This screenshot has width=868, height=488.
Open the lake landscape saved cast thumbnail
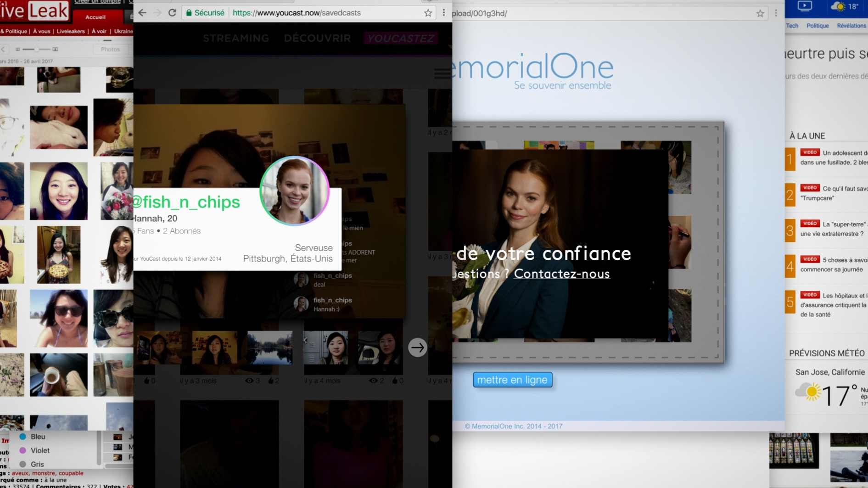(269, 348)
